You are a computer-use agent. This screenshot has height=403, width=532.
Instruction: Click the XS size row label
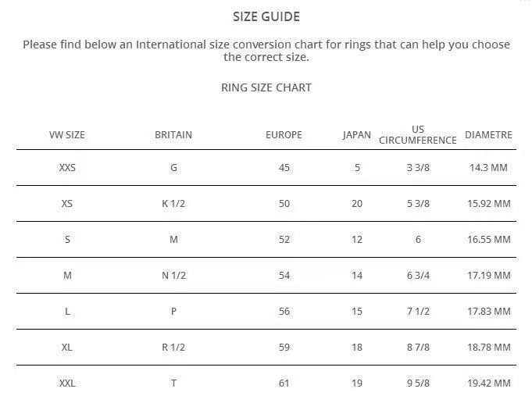coord(67,204)
